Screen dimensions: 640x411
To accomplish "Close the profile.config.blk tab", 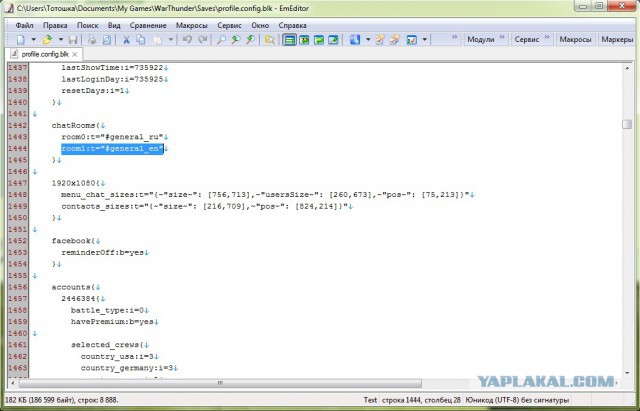I will coord(75,54).
